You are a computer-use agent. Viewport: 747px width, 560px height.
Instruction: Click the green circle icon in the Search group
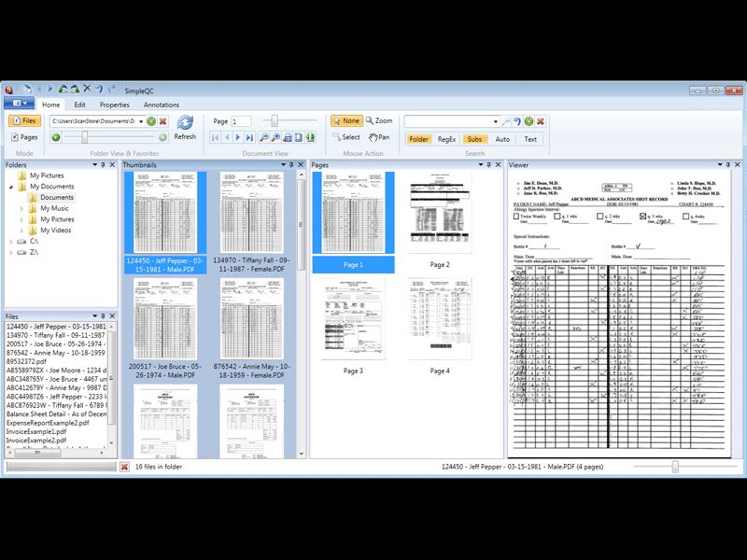(x=529, y=121)
